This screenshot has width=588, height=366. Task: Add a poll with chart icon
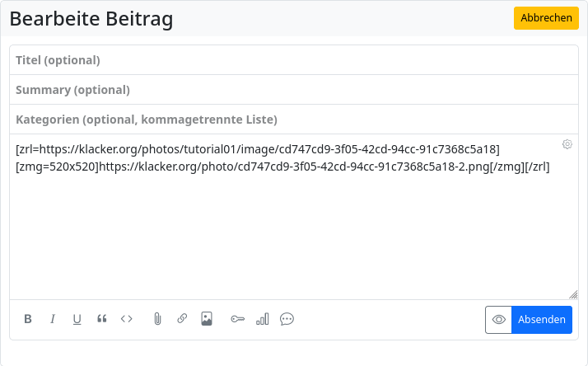[x=263, y=319]
